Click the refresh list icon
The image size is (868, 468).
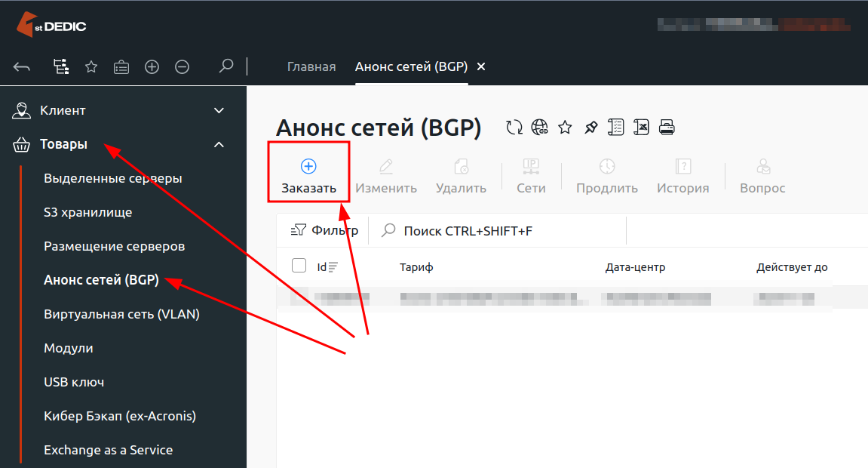pyautogui.click(x=514, y=128)
